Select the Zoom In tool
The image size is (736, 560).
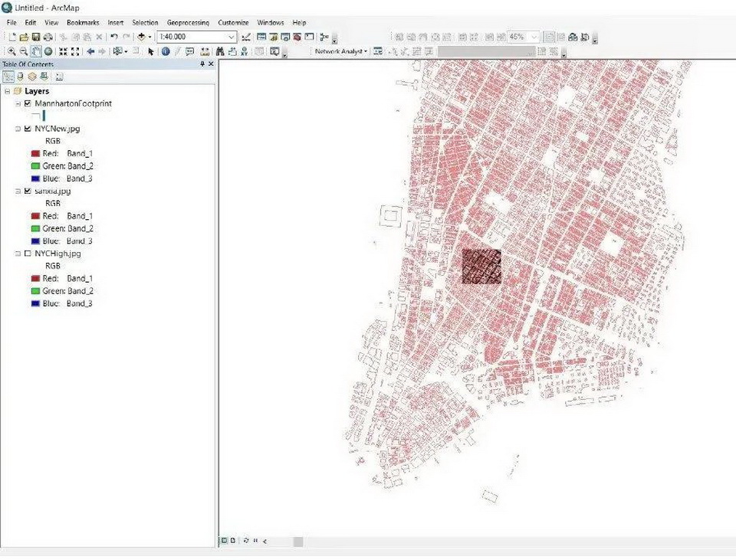pos(11,51)
